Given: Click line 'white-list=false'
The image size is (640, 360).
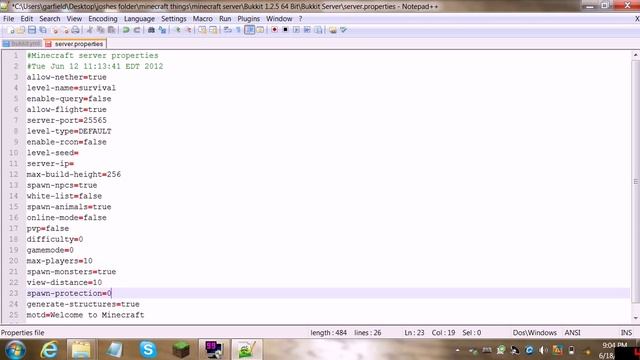Looking at the screenshot, I should point(64,196).
